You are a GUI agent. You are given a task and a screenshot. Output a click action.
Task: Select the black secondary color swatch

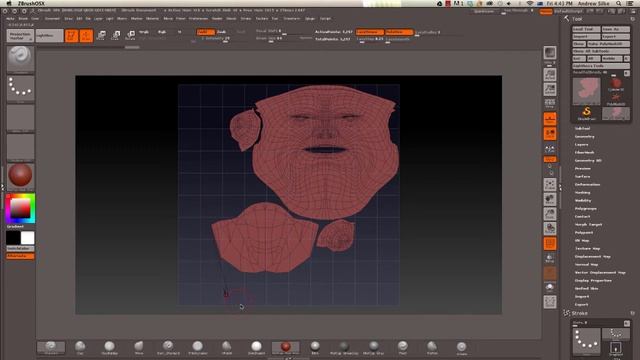13,238
